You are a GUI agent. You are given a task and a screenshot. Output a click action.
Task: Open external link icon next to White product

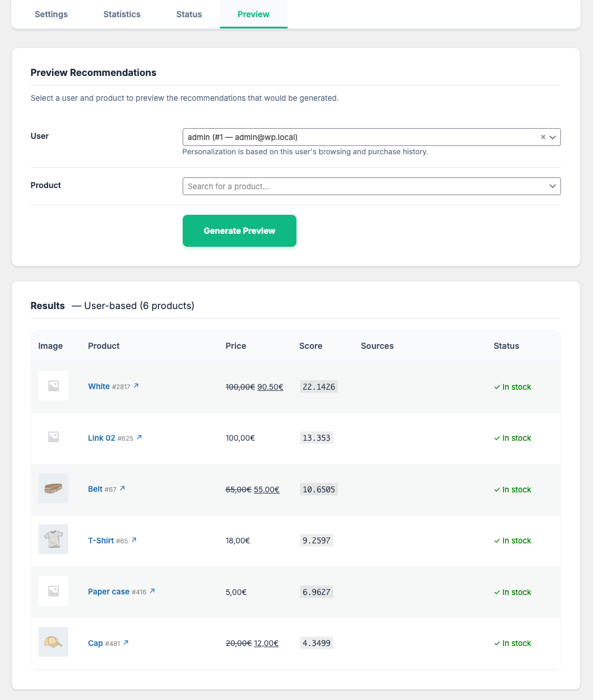click(136, 386)
